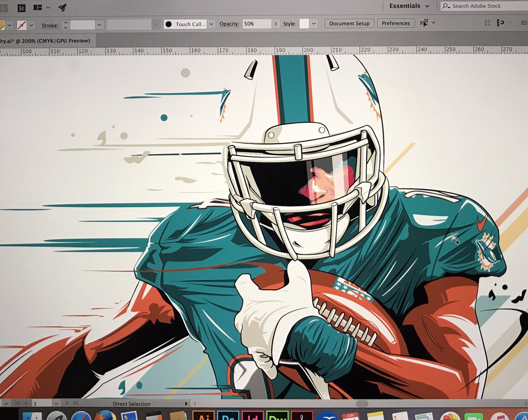
Task: Click the GPU performance rocket icon
Action: pos(62,7)
